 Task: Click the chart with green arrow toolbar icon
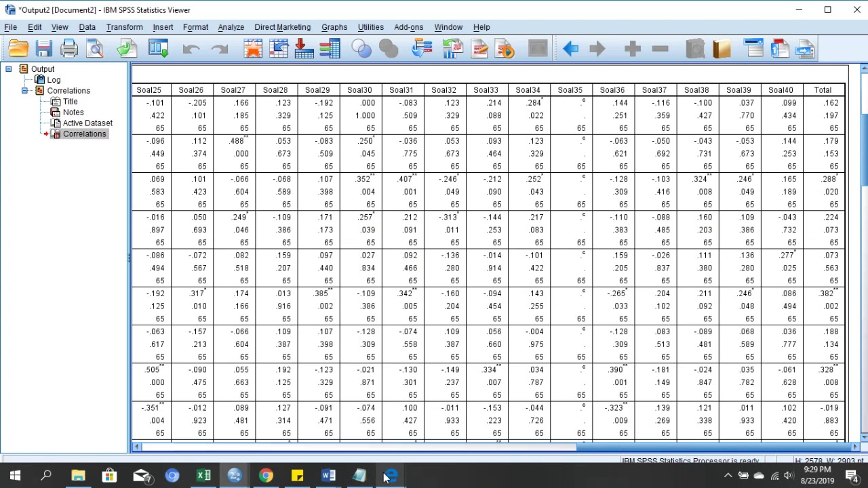coord(452,48)
